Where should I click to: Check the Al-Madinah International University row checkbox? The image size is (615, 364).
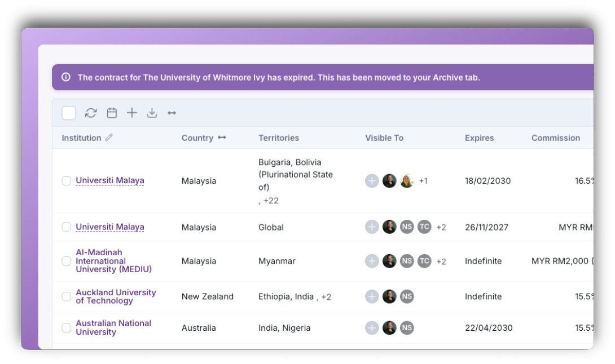pyautogui.click(x=66, y=261)
